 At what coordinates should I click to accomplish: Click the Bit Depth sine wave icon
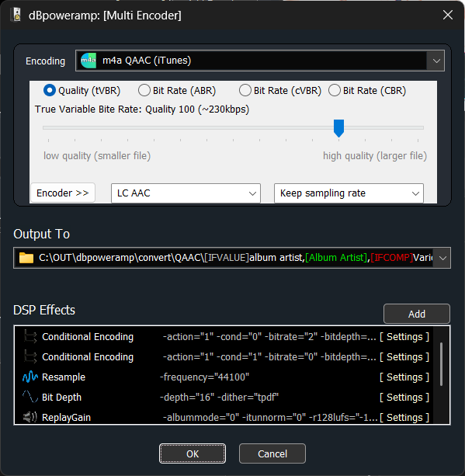click(x=30, y=397)
